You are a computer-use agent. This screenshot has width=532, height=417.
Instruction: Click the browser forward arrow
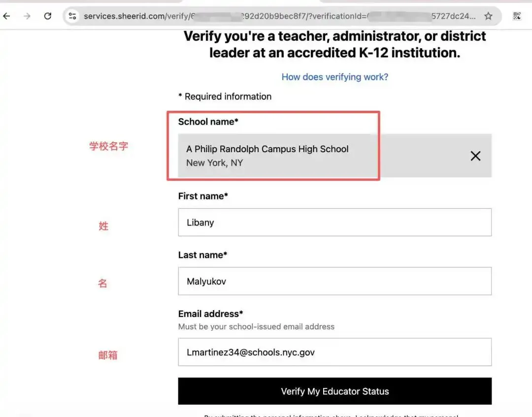click(x=27, y=16)
